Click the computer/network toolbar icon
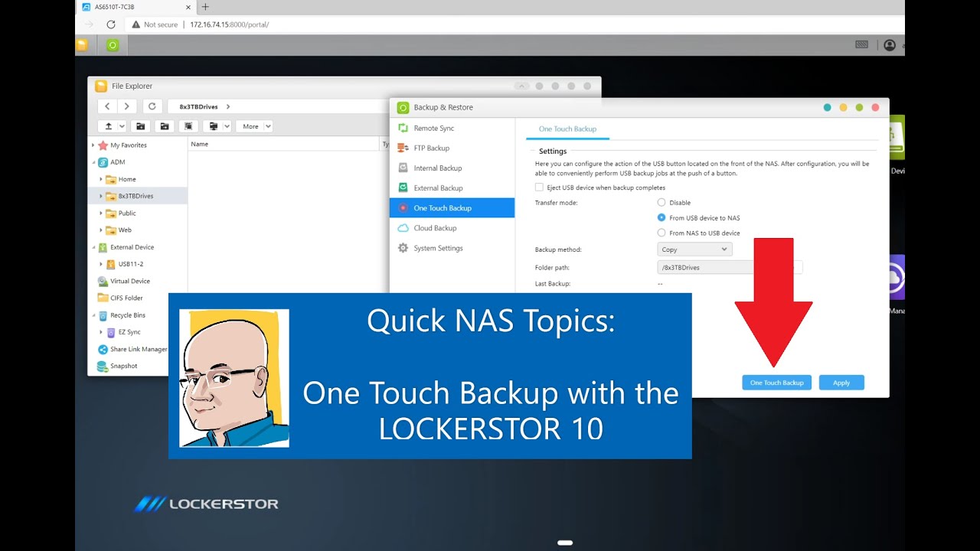This screenshot has height=551, width=980. (x=214, y=126)
